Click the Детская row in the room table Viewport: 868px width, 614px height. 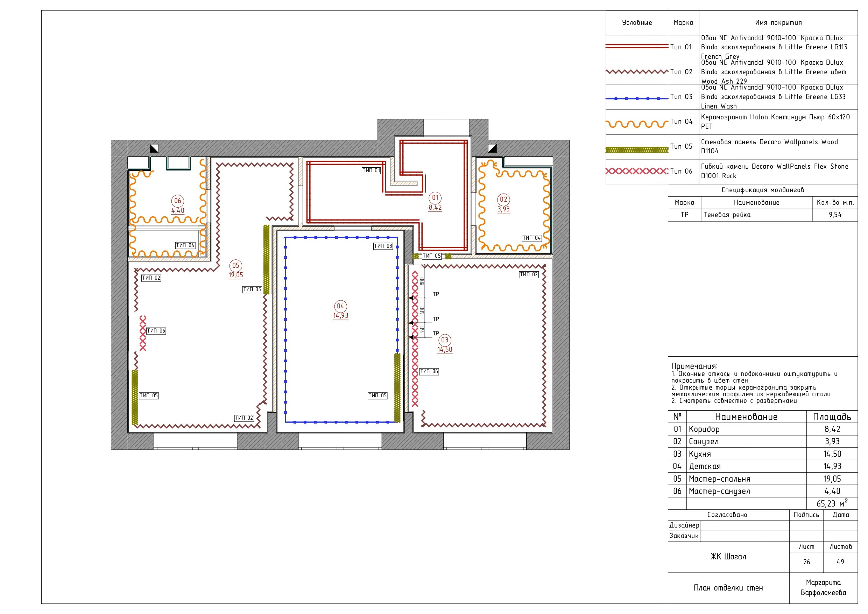[763, 466]
